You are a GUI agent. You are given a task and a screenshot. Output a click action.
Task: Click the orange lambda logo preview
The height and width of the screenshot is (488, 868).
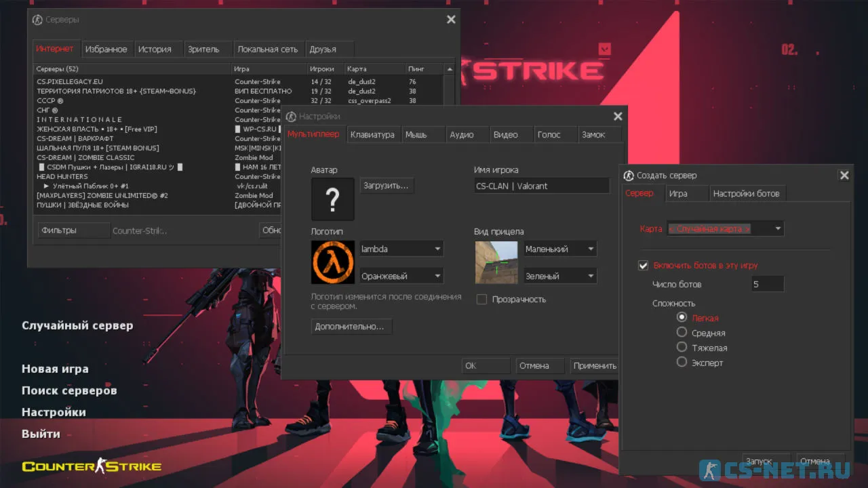tap(332, 262)
